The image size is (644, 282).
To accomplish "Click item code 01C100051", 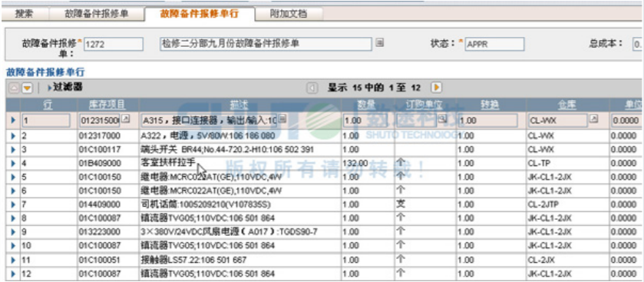I will 99,260.
